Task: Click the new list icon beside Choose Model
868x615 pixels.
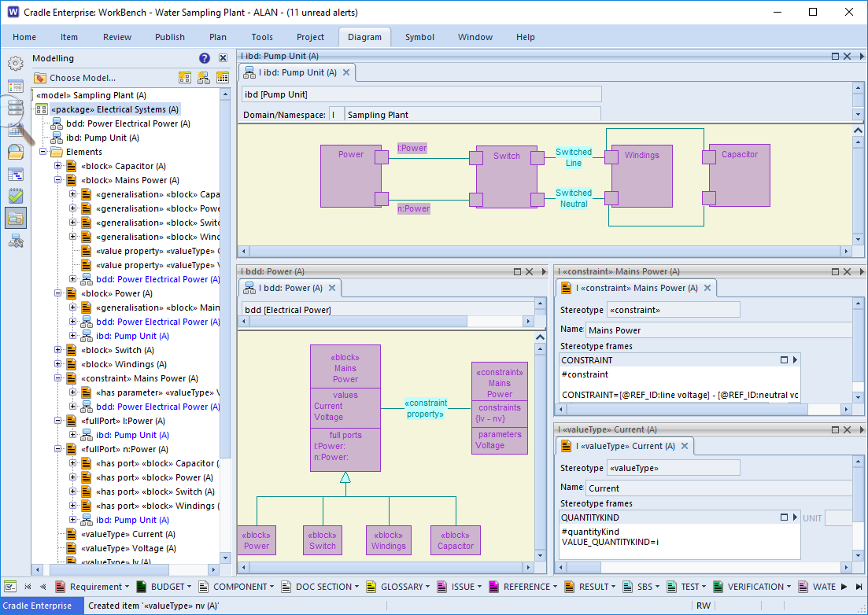Action: (223, 78)
